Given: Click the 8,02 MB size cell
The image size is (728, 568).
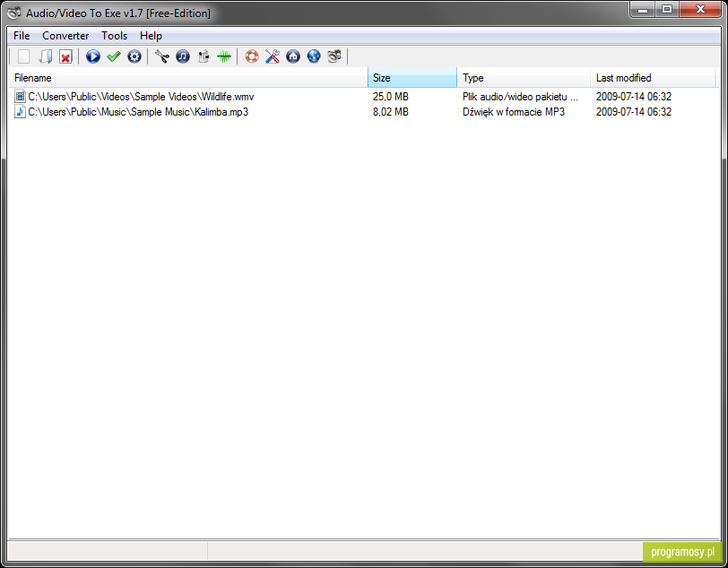Looking at the screenshot, I should pyautogui.click(x=391, y=112).
